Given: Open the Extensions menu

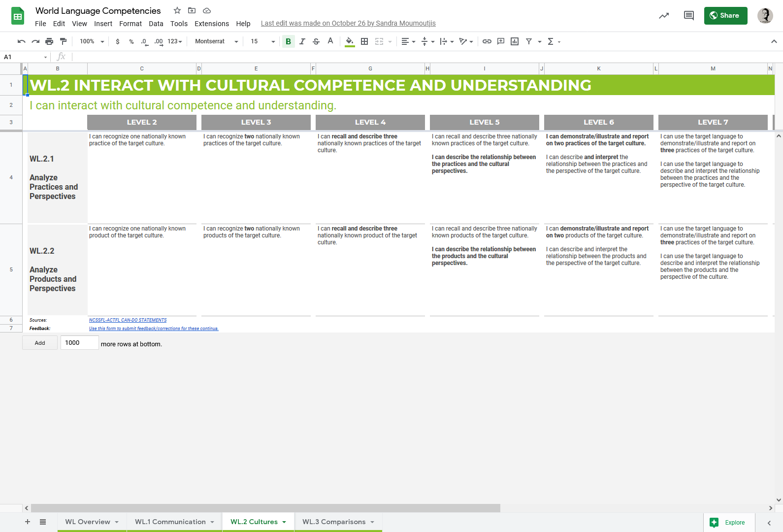Looking at the screenshot, I should click(211, 24).
